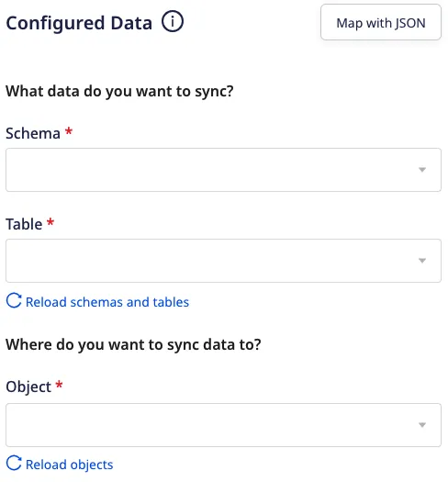Click the Configured Data heading

[79, 23]
